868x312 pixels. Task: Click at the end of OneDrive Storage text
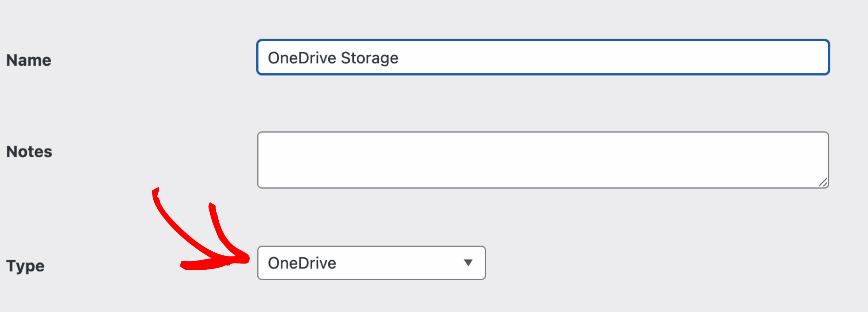398,58
